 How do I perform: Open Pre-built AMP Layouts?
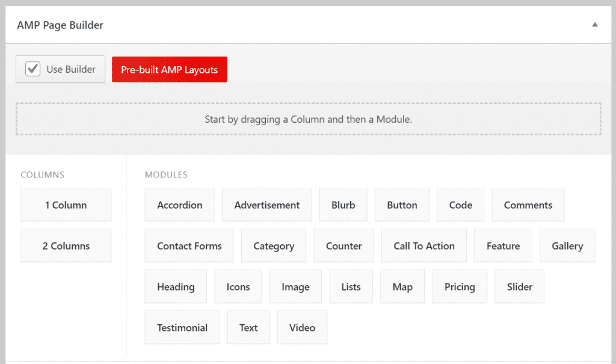click(x=169, y=69)
